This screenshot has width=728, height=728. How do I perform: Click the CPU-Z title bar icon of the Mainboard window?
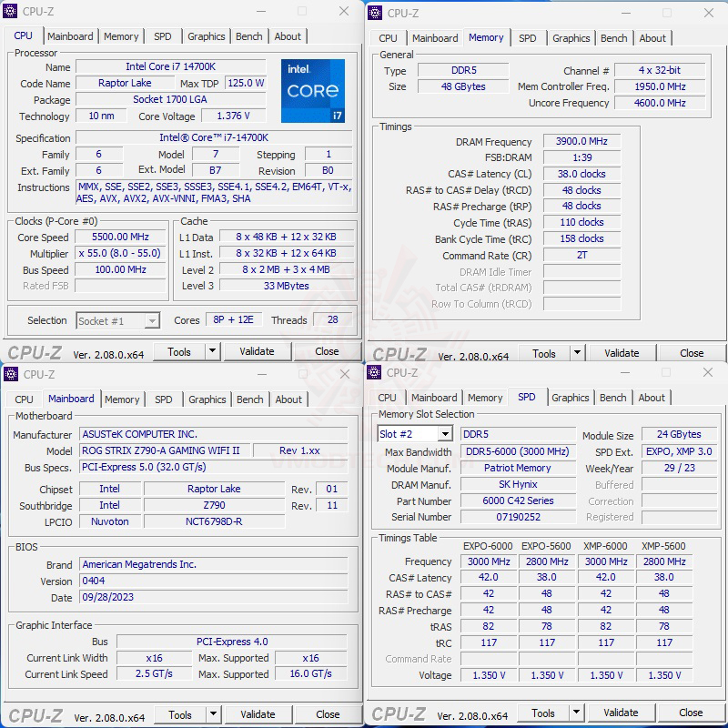[x=12, y=375]
